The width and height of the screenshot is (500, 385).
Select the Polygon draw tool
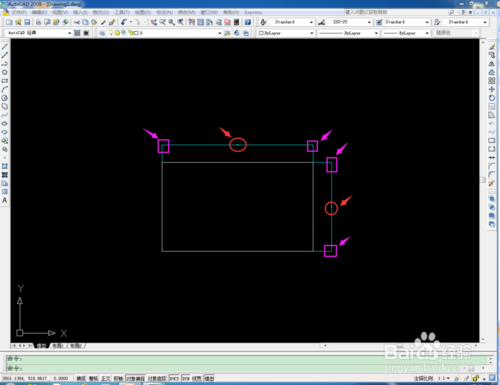coord(5,72)
